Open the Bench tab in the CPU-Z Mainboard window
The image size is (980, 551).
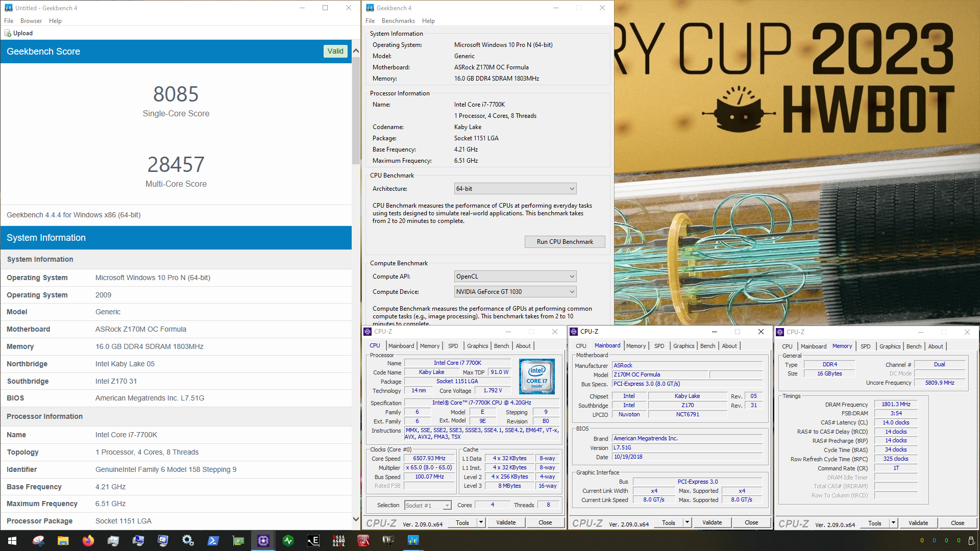tap(707, 346)
